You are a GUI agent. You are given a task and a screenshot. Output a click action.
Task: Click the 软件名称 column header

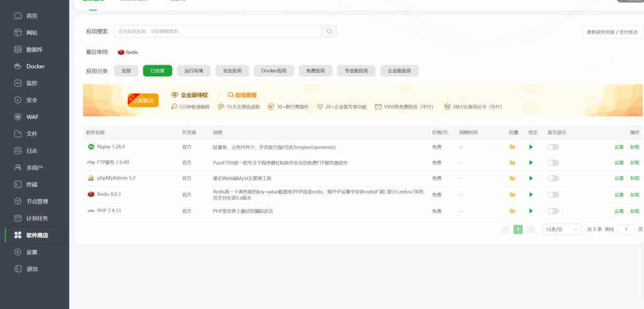click(96, 133)
